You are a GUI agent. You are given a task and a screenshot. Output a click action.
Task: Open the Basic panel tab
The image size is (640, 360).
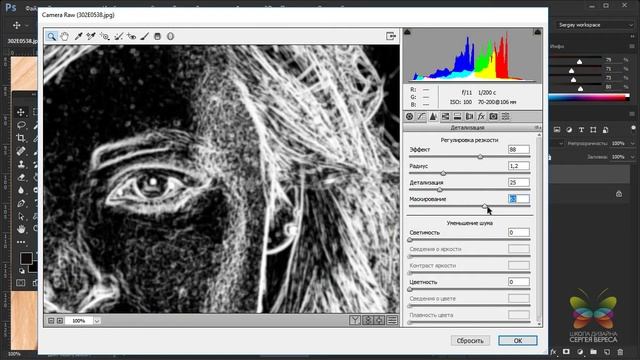[x=409, y=117]
